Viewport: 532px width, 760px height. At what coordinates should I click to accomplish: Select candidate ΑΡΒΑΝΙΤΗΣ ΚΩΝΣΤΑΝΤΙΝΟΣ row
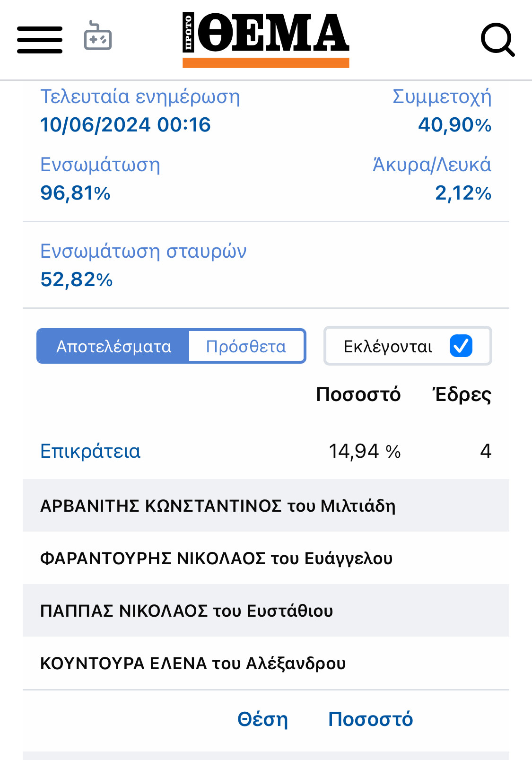[x=266, y=506]
